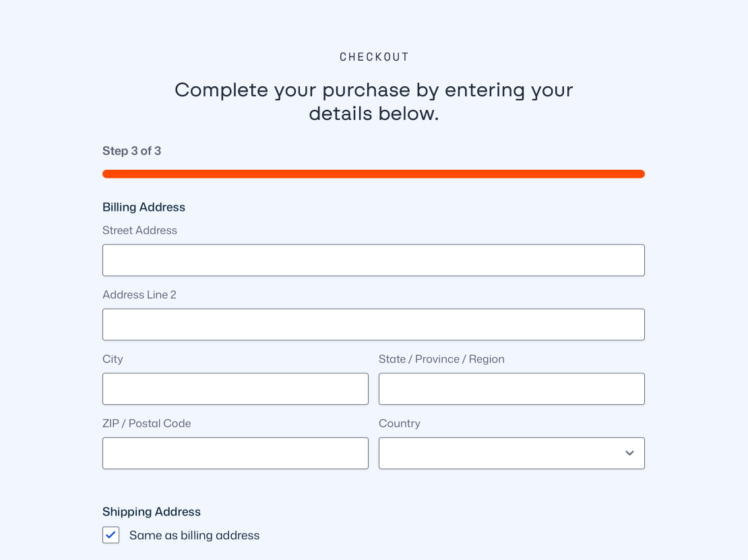Click the "Same as billing address" label text
Viewport: 748px width, 560px height.
coord(194,535)
